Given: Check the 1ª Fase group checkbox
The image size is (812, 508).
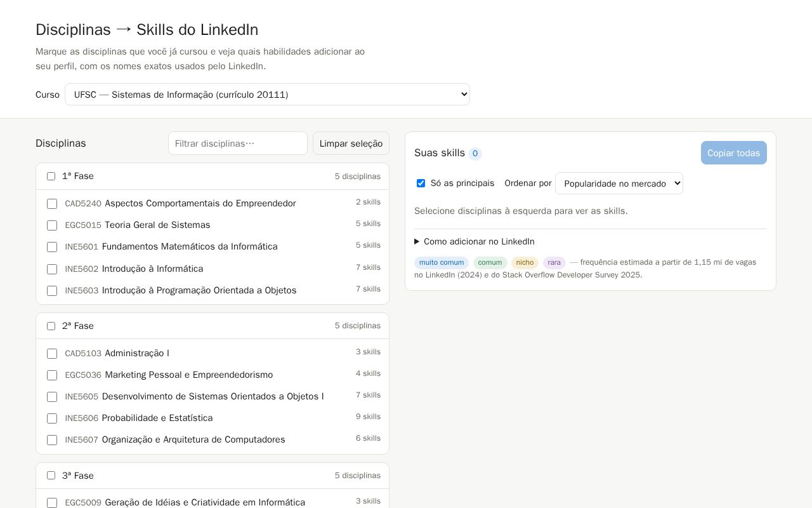Looking at the screenshot, I should click(x=51, y=177).
